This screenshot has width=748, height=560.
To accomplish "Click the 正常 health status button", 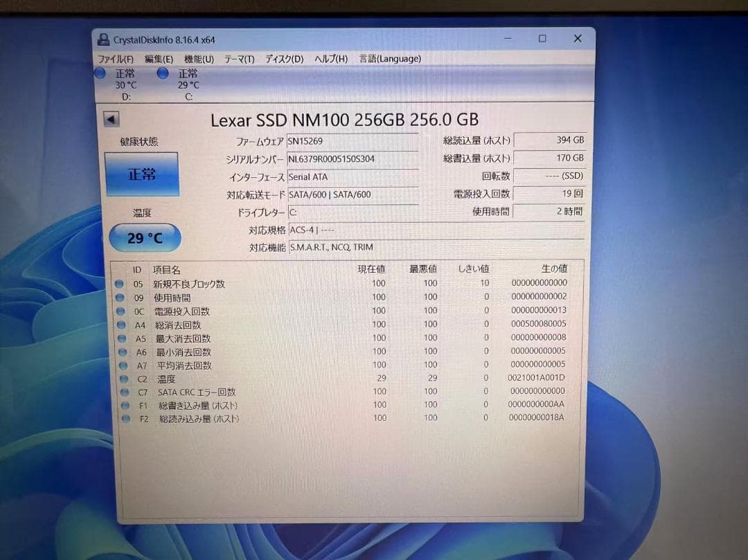I will point(141,174).
